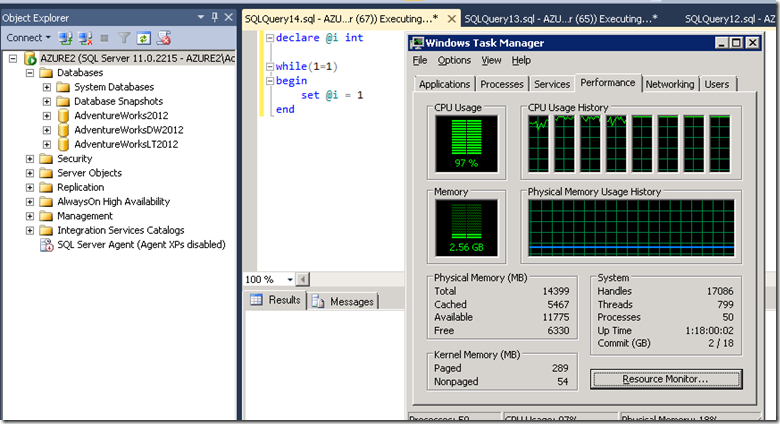Expand Integration Services Catalogs folder
The width and height of the screenshot is (780, 424).
click(x=30, y=230)
